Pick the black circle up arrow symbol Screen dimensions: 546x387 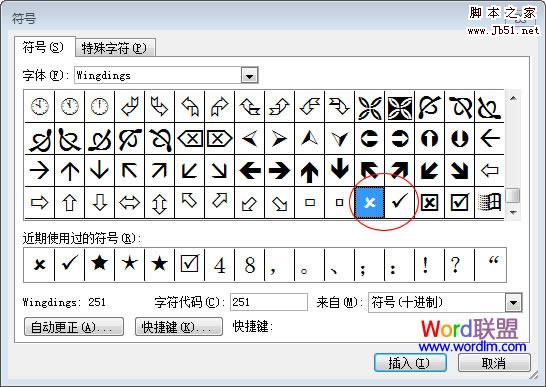[429, 138]
